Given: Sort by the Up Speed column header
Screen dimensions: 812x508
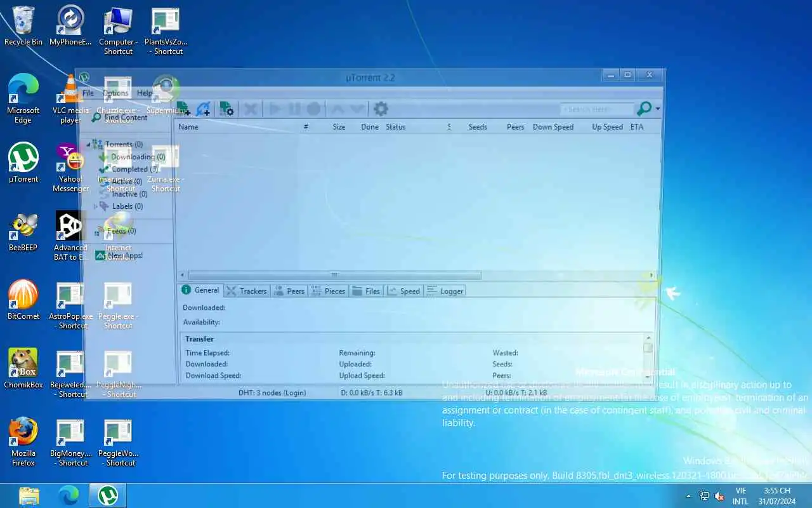Looking at the screenshot, I should click(x=607, y=127).
